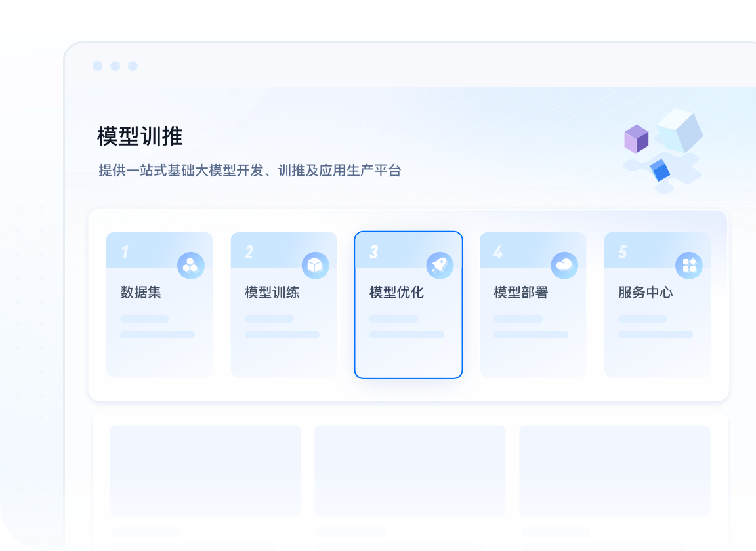Click the 3D cubes illustration in the header

[x=663, y=150]
